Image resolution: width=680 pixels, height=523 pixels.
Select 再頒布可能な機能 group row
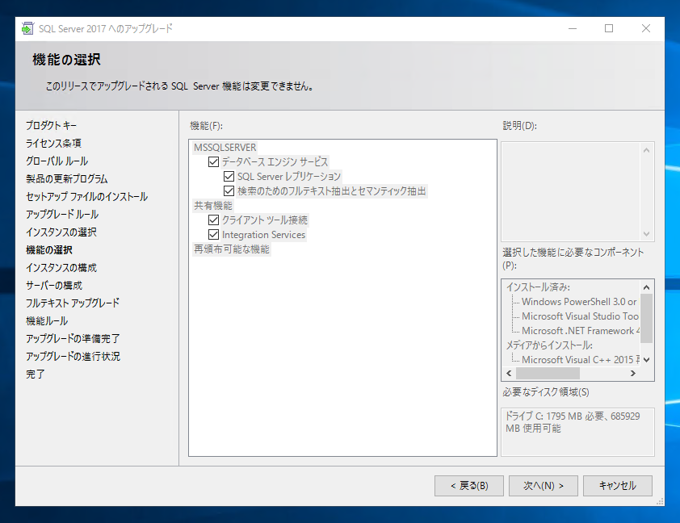point(232,249)
